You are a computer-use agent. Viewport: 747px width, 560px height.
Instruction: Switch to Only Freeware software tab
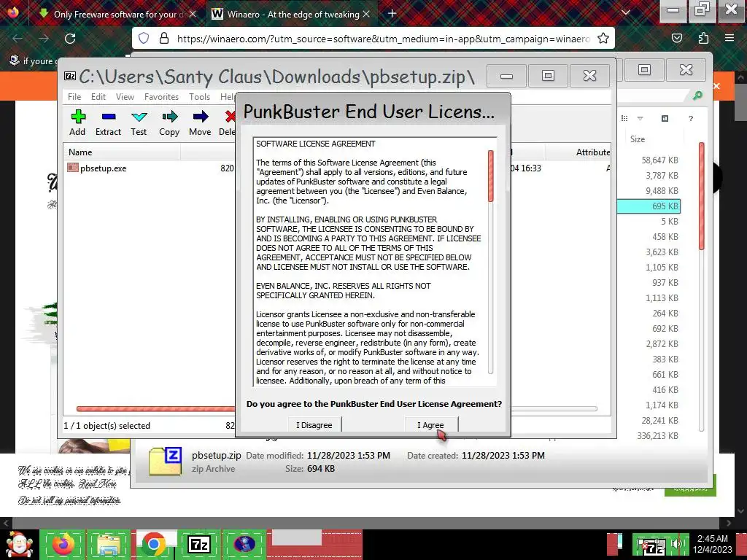click(x=116, y=14)
